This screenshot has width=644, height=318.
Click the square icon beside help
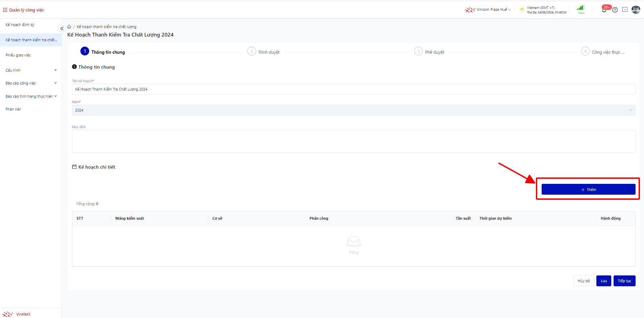[625, 10]
